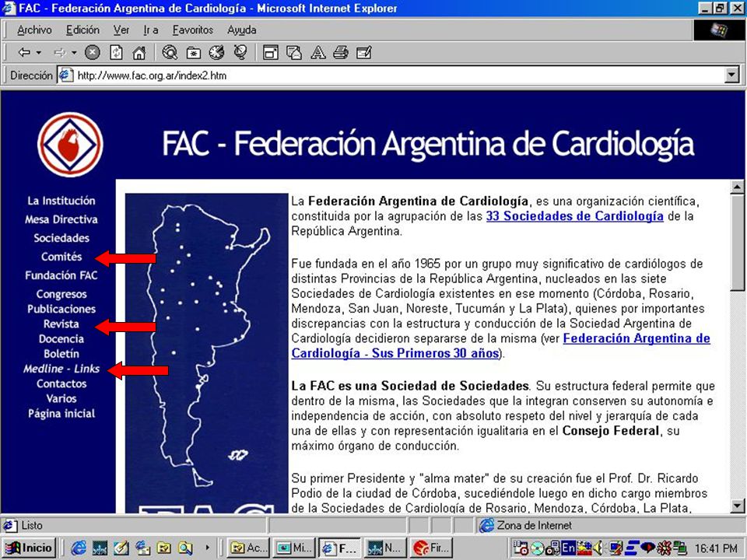This screenshot has height=560, width=747.
Task: Click the Edit page toolbar icon
Action: pyautogui.click(x=364, y=52)
